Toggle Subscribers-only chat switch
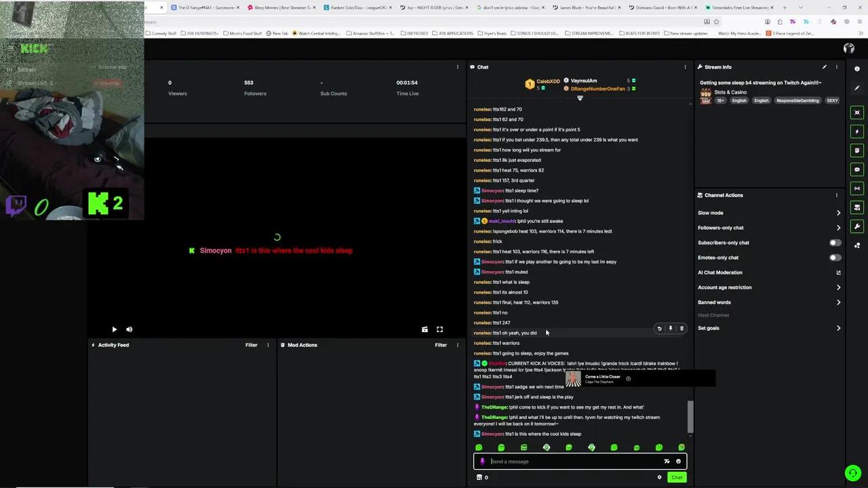Screen dimensions: 868x488 coord(835,243)
